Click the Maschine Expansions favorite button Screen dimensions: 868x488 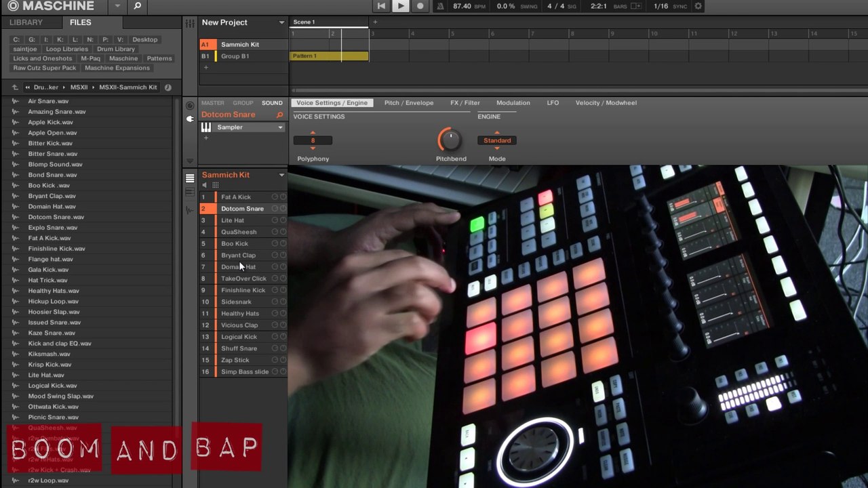pyautogui.click(x=117, y=68)
